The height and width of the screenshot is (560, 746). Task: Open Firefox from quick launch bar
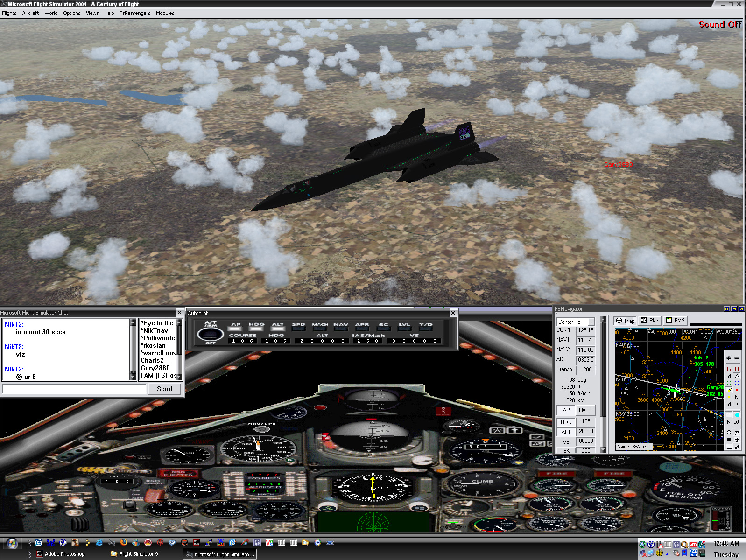[x=123, y=543]
